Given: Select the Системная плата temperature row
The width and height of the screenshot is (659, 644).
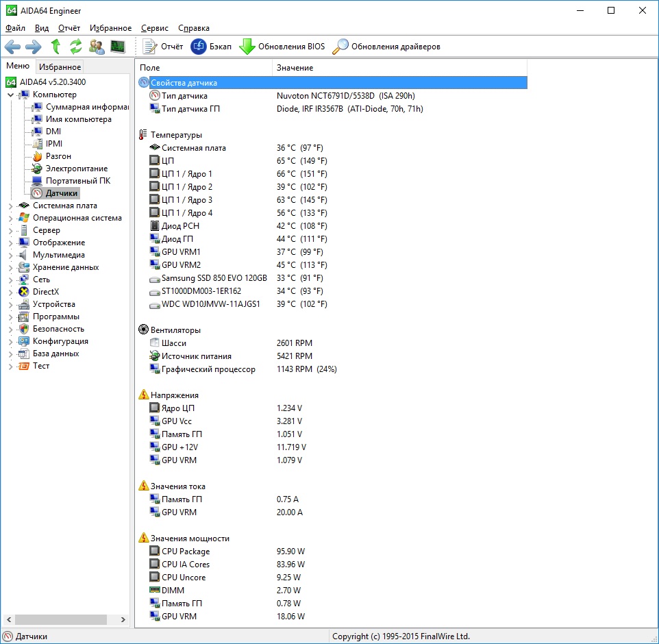Looking at the screenshot, I should click(x=332, y=148).
